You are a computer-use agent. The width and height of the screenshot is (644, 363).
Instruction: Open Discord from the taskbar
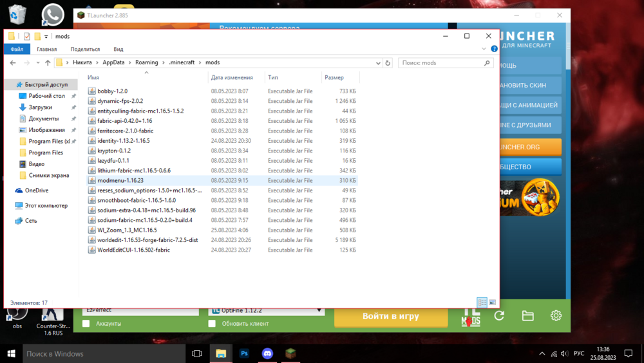267,353
